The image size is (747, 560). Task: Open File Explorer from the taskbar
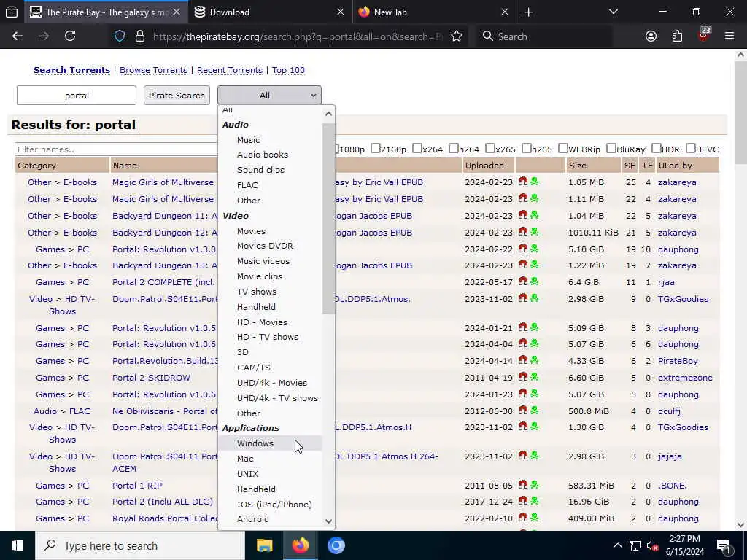(264, 545)
